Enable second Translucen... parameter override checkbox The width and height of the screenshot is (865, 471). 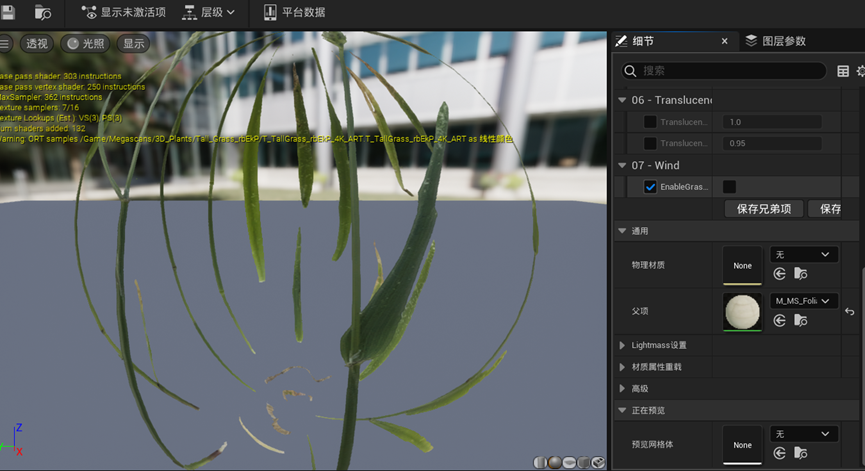click(650, 143)
